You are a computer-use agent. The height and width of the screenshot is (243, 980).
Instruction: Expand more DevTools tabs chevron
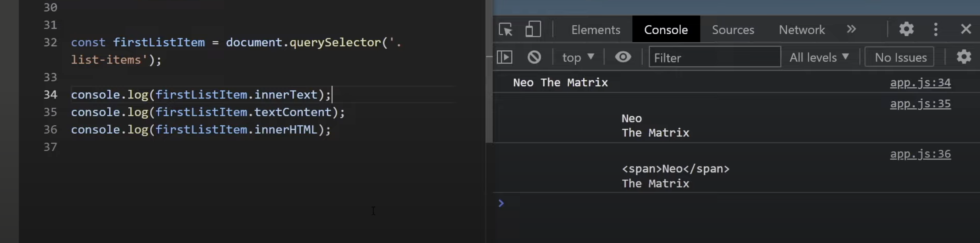click(x=851, y=29)
